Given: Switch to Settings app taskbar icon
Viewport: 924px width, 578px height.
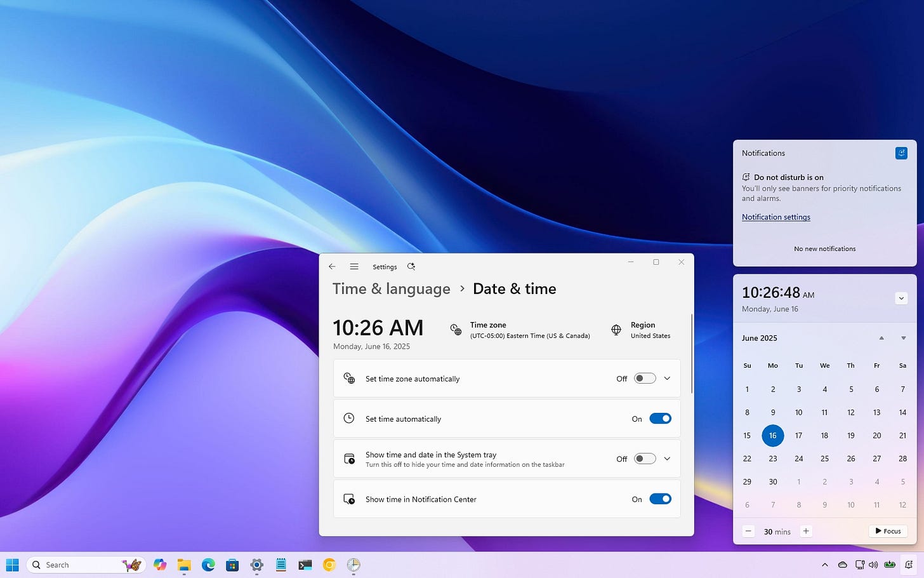Looking at the screenshot, I should [256, 565].
